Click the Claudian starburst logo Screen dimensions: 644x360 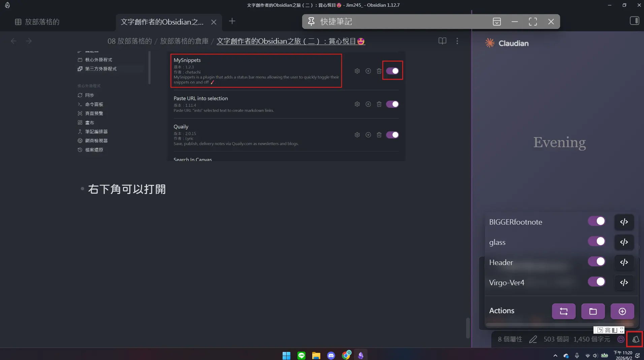pos(490,43)
